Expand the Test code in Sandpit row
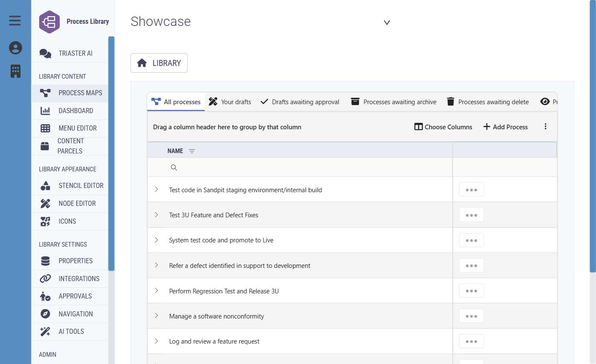Viewport: 596px width, 364px height. tap(156, 189)
